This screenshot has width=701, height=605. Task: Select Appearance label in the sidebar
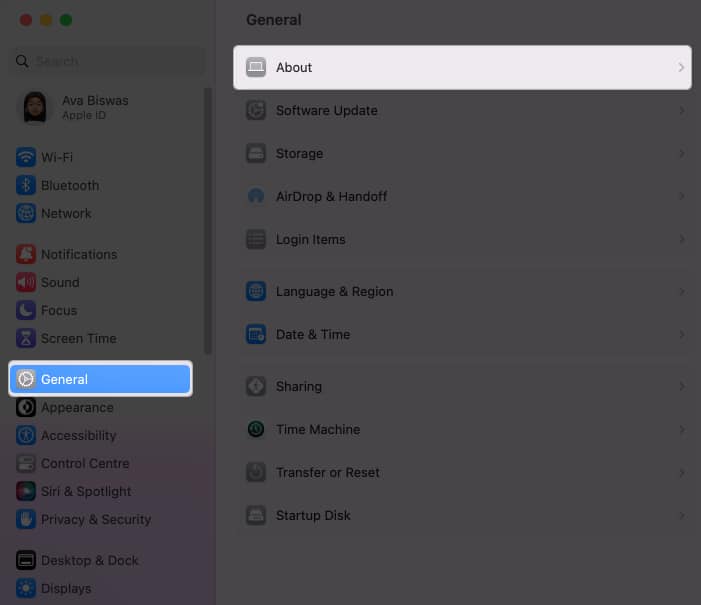77,408
